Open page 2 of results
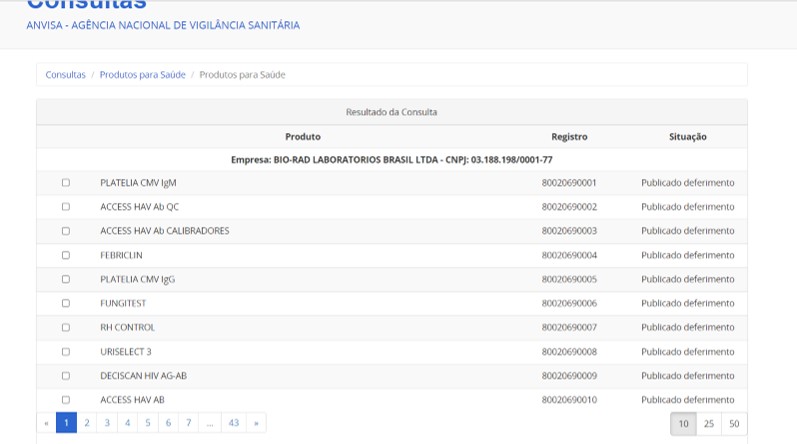 click(x=87, y=423)
